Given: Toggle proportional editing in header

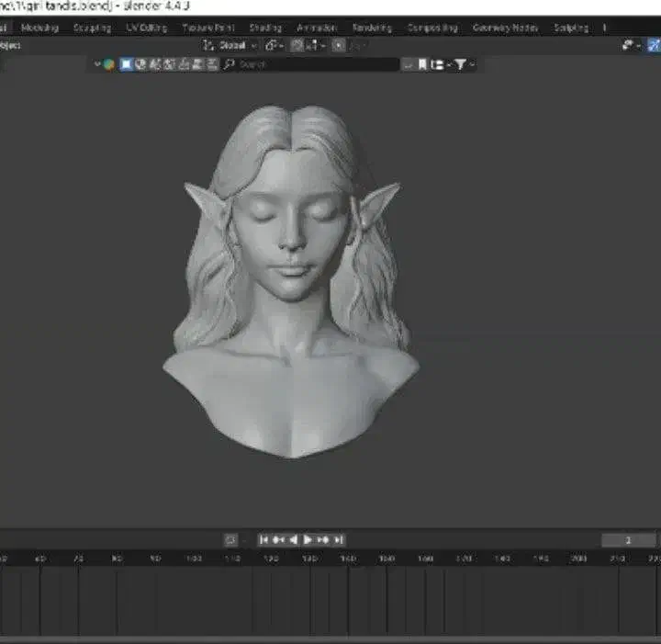Looking at the screenshot, I should click(x=337, y=45).
